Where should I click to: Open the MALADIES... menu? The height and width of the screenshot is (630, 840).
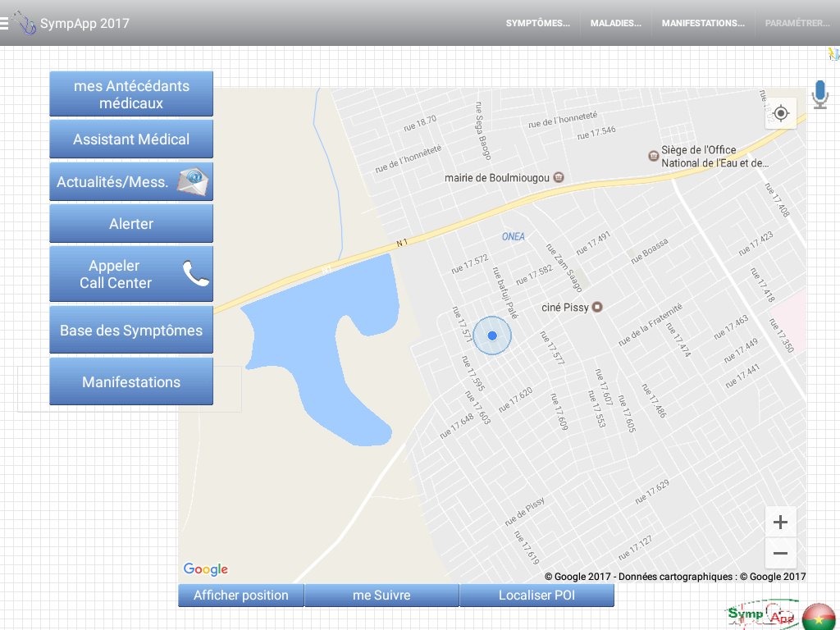point(615,23)
